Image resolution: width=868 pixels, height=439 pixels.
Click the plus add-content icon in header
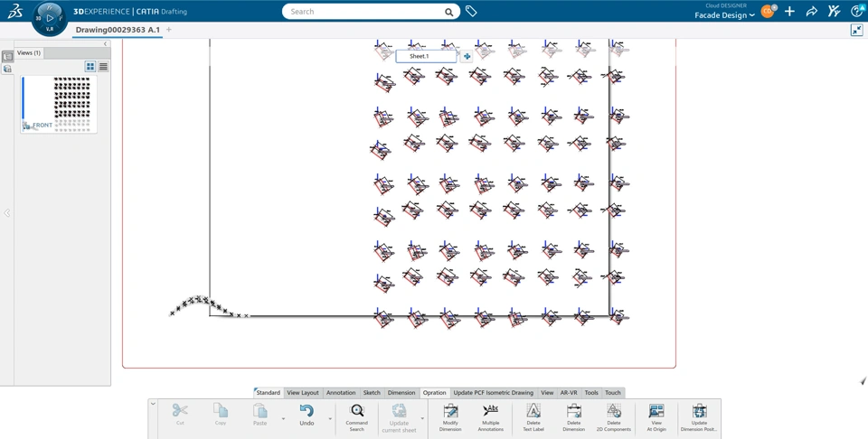(x=789, y=11)
